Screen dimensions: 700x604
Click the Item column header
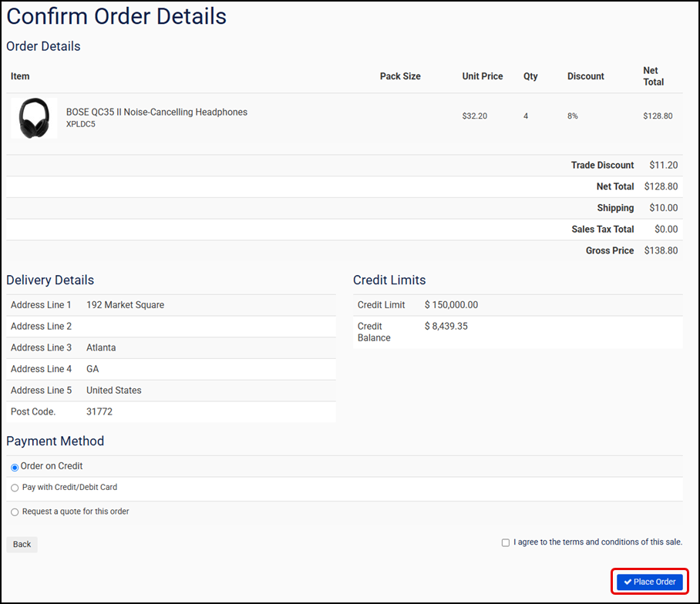(x=19, y=76)
